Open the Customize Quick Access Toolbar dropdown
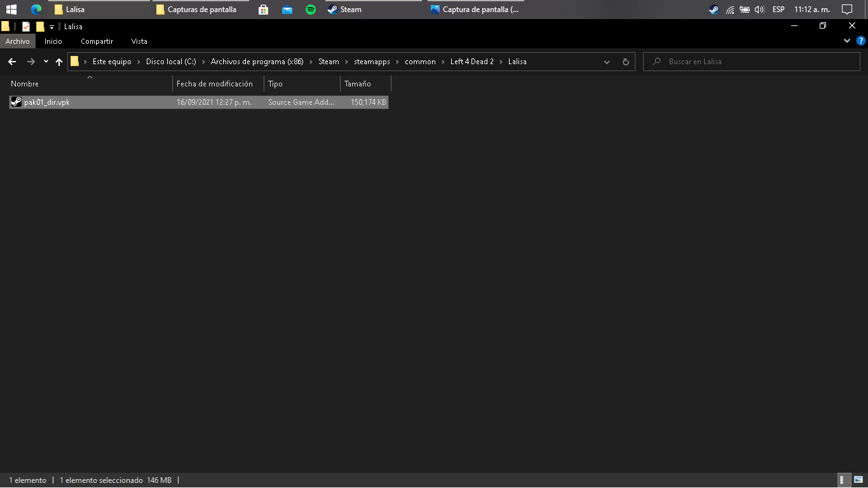The image size is (868, 488). (52, 27)
